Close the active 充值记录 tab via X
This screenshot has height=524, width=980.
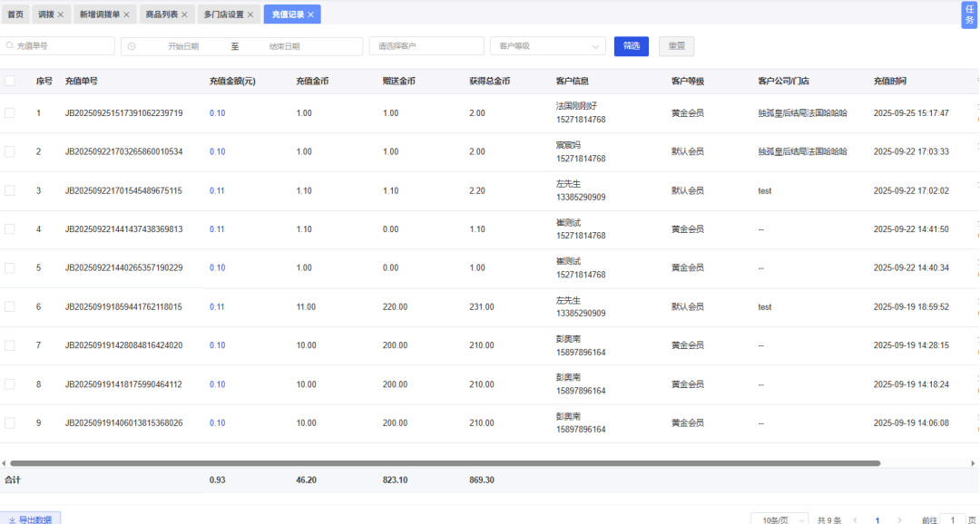(x=310, y=15)
